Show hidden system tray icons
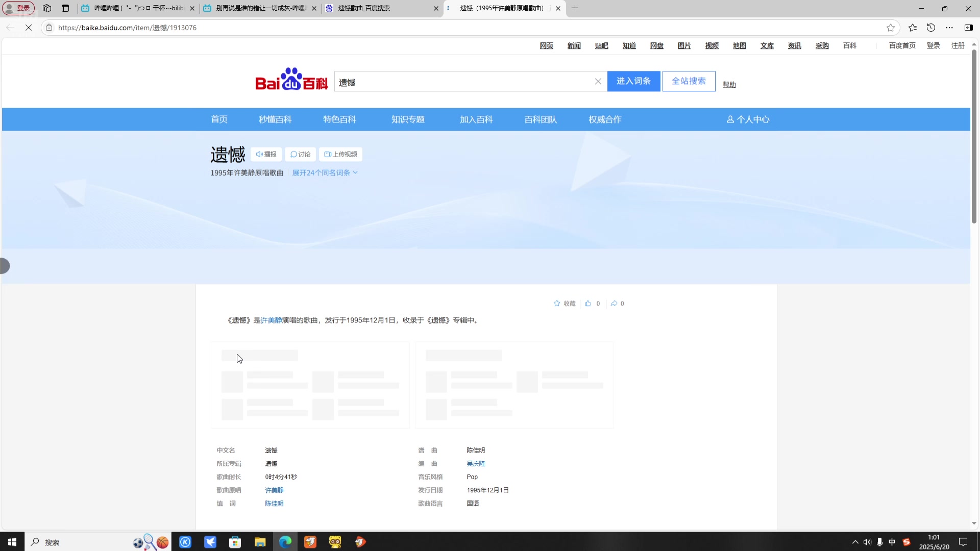980x551 pixels. click(x=855, y=542)
